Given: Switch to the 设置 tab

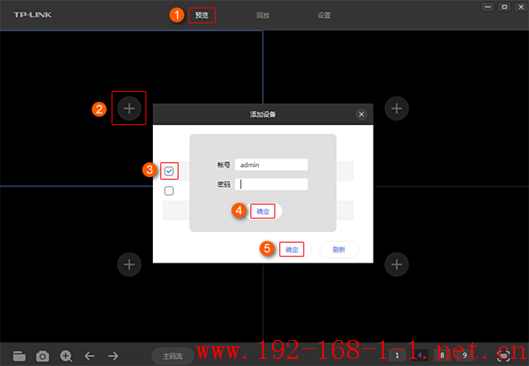Looking at the screenshot, I should [324, 15].
